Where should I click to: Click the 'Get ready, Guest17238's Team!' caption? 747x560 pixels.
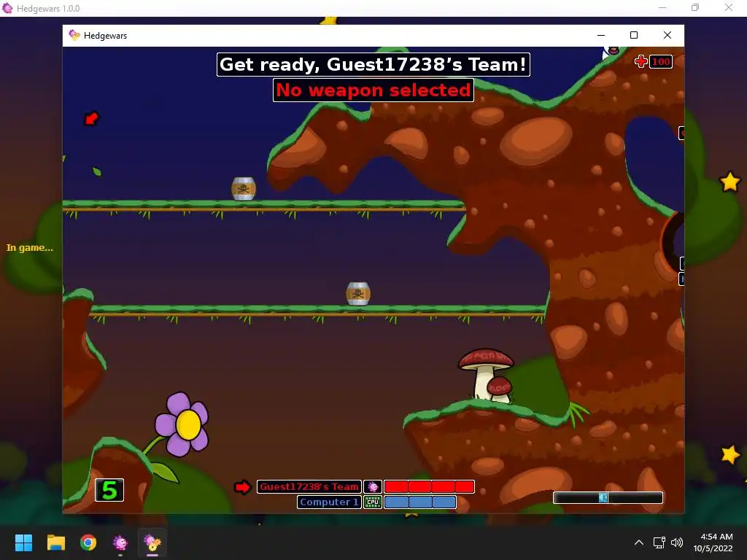coord(373,64)
